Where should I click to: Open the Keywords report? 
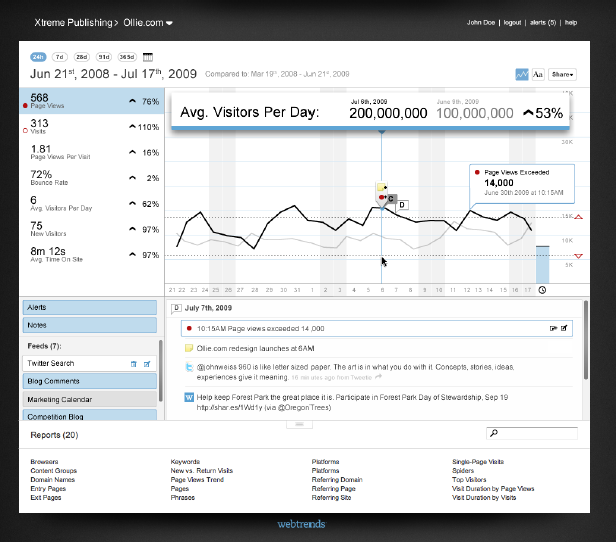tap(185, 462)
